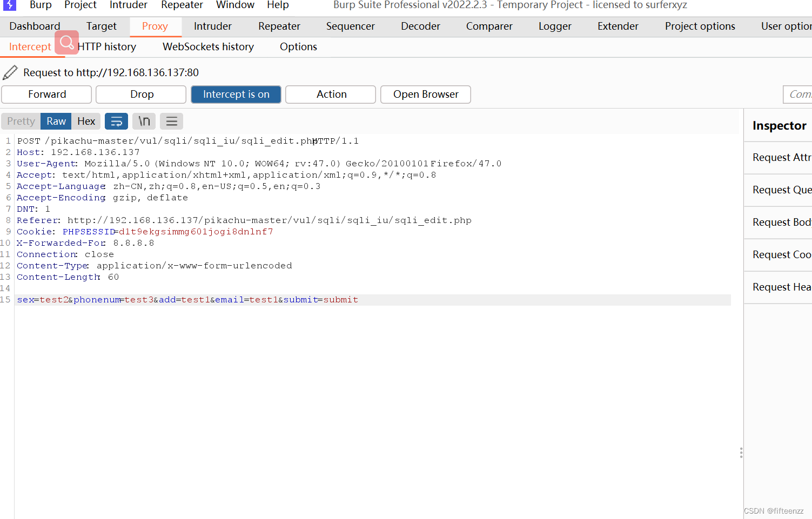Open the Comparer tab
This screenshot has height=519, width=812.
[489, 26]
